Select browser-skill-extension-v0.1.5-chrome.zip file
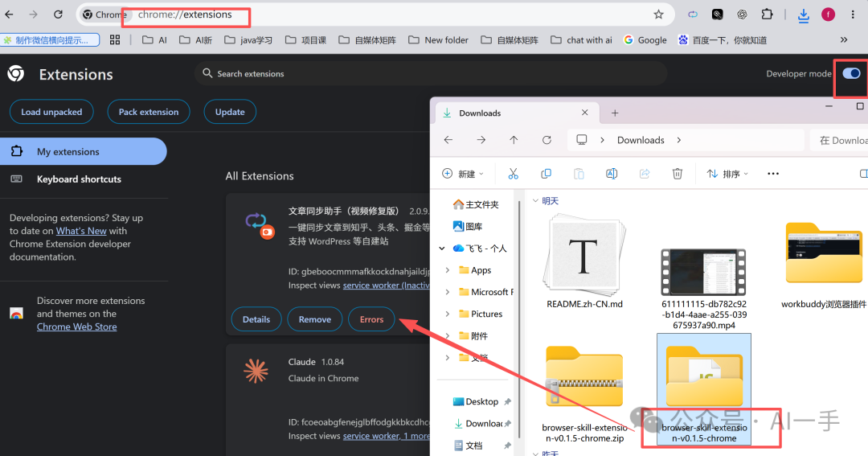 coord(584,395)
